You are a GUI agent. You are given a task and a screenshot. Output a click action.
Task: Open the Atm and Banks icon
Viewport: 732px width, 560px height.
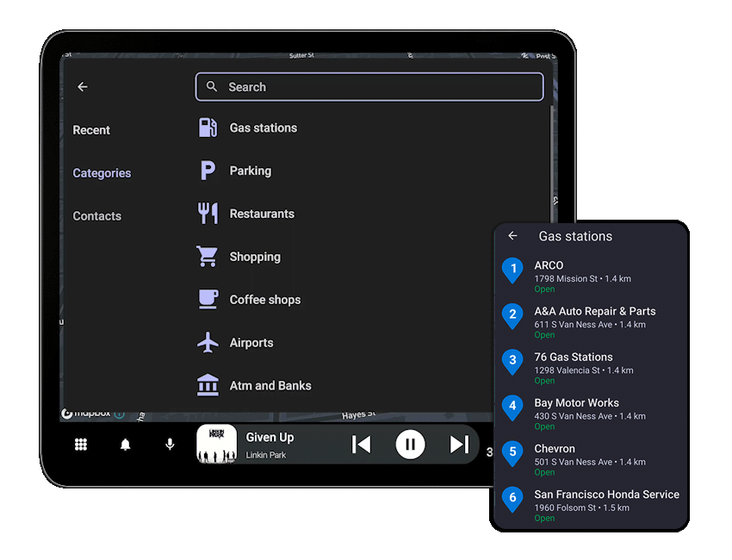208,385
